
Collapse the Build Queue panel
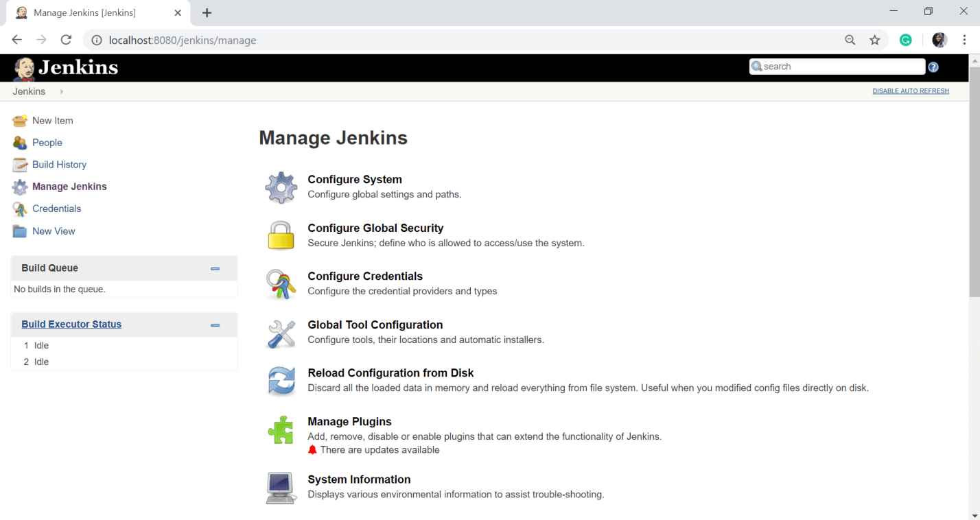[215, 269]
